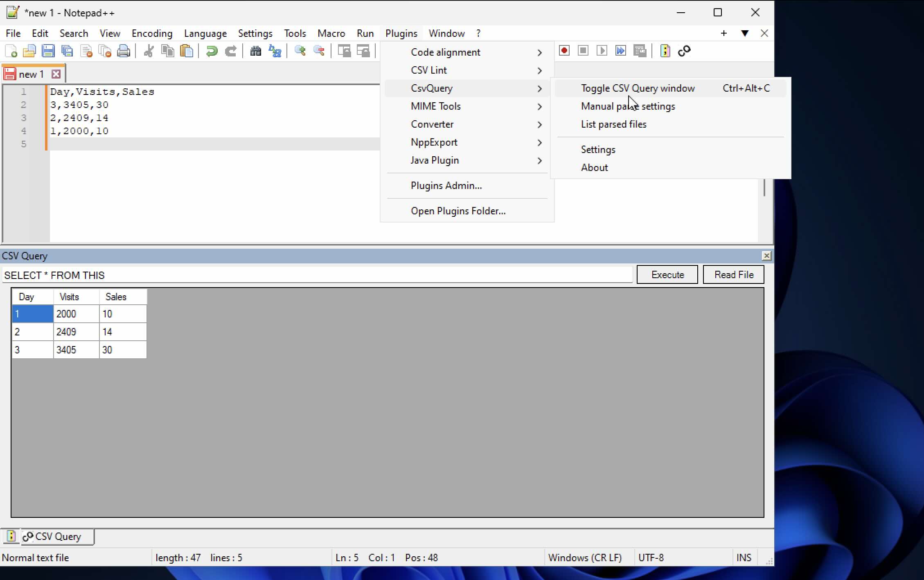
Task: Click the Read File button
Action: click(733, 274)
